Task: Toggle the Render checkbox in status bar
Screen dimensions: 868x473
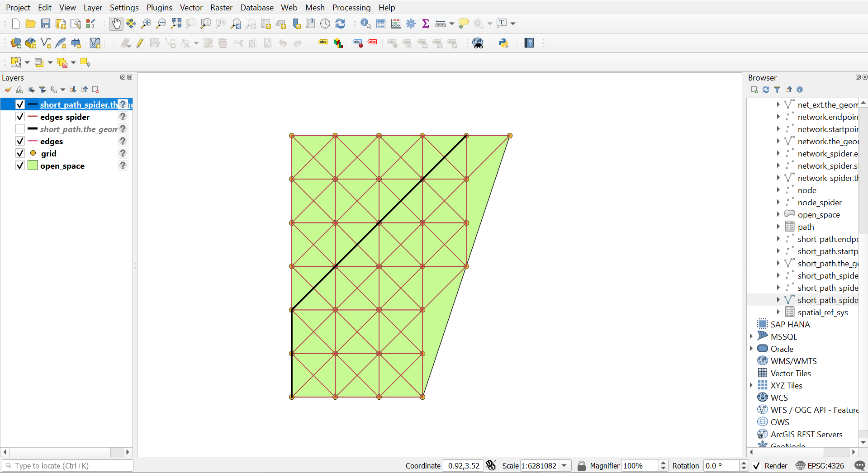Action: 757,466
